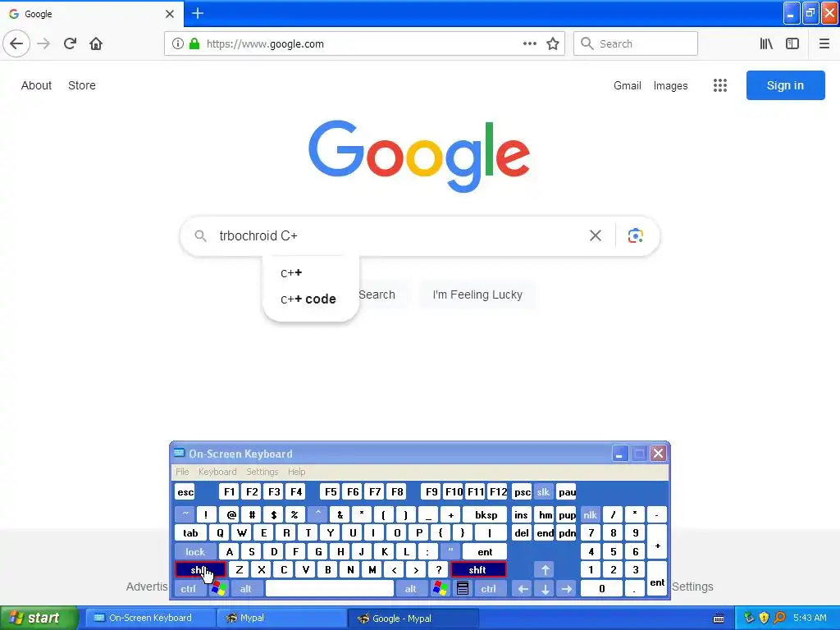The width and height of the screenshot is (840, 630).
Task: Bookmark this page with the star icon
Action: click(x=553, y=44)
